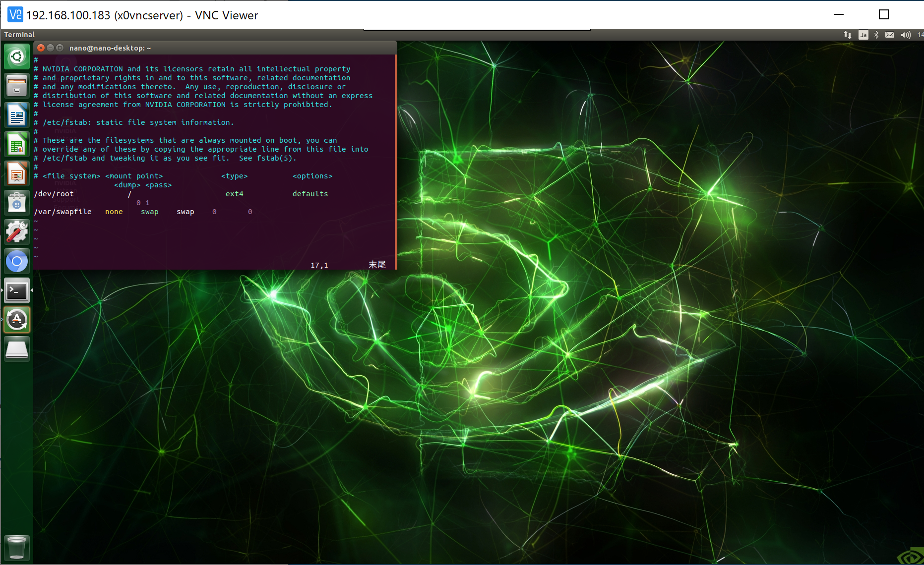
Task: Click the VNC Viewer window title text
Action: pyautogui.click(x=142, y=15)
